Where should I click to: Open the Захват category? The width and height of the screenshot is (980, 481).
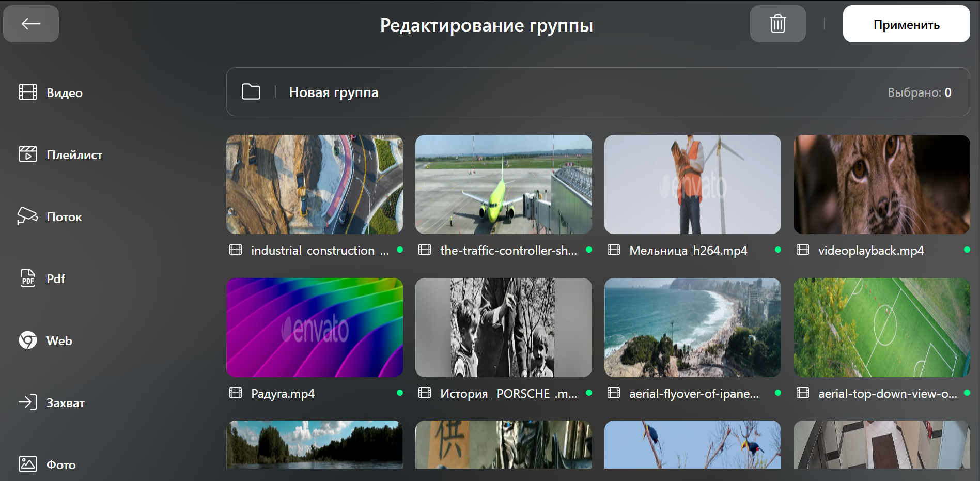pos(52,402)
